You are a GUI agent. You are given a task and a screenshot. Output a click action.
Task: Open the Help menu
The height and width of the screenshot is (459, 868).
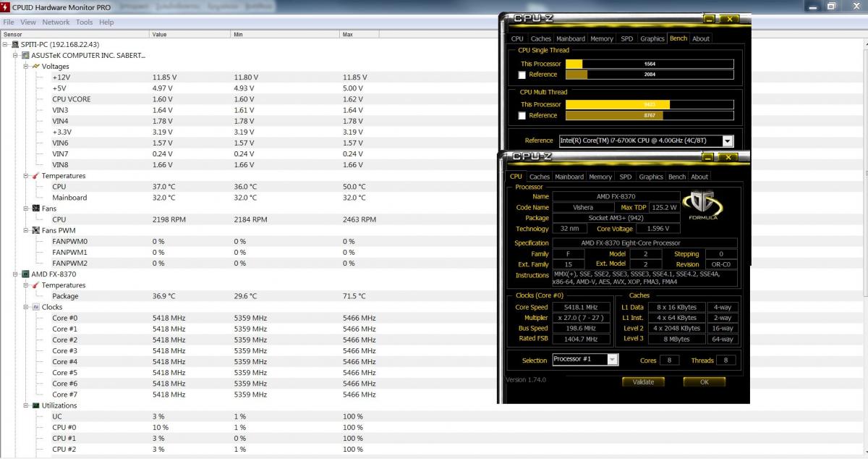[106, 22]
